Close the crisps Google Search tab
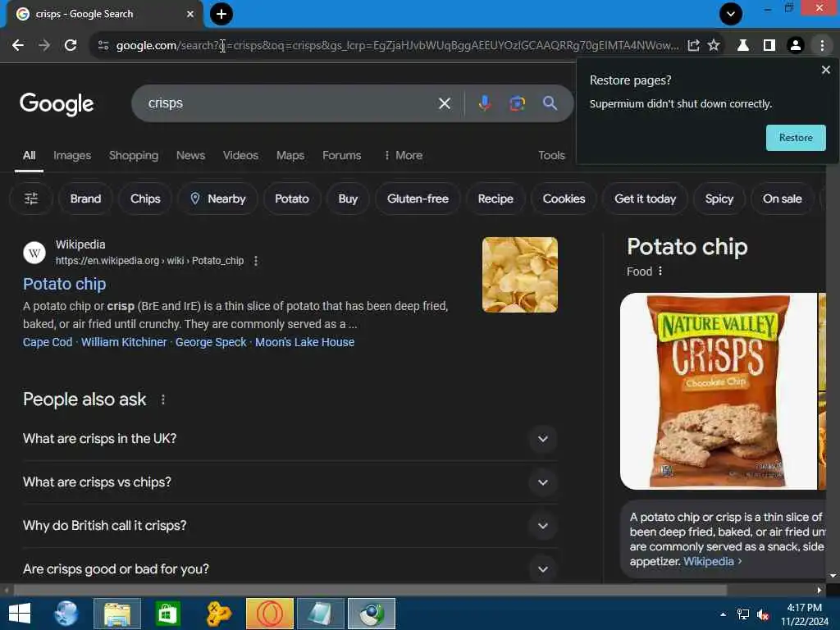 point(189,14)
